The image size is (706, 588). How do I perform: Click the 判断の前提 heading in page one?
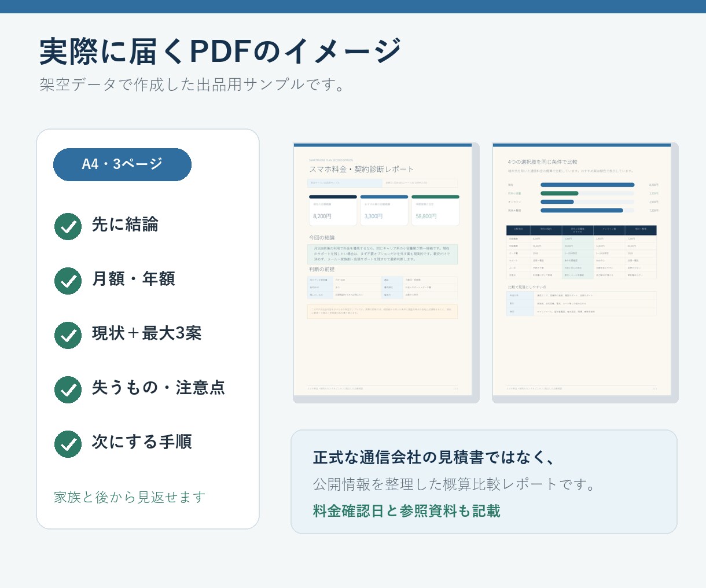(322, 270)
